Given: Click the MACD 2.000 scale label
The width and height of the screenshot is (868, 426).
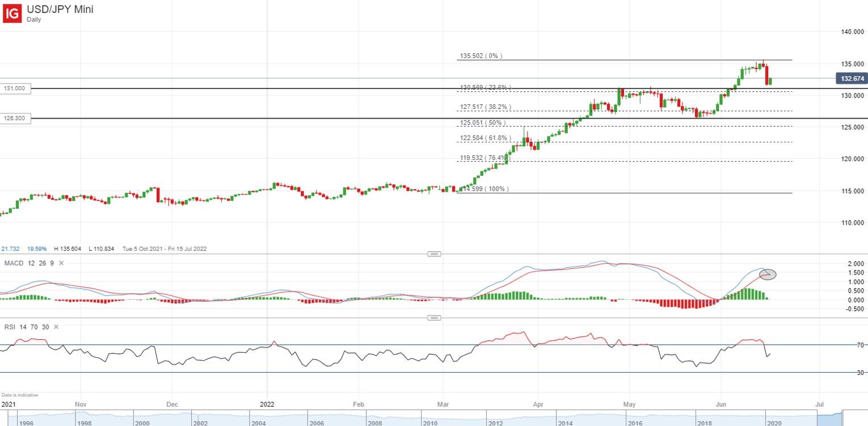Looking at the screenshot, I should tap(856, 264).
